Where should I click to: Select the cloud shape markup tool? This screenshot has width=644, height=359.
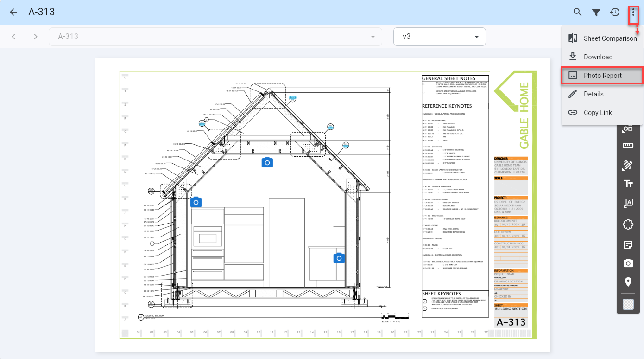(628, 224)
